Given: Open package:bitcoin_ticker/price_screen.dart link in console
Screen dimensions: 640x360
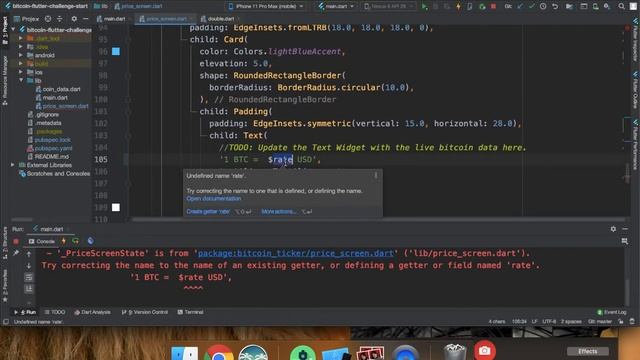Looking at the screenshot, I should 296,253.
